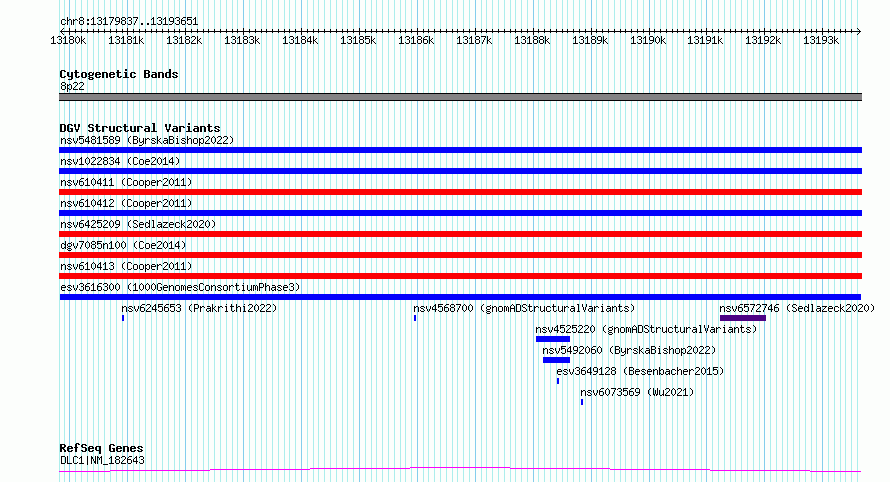Click the 13188k ruler tick label
890x482 pixels.
[x=532, y=40]
